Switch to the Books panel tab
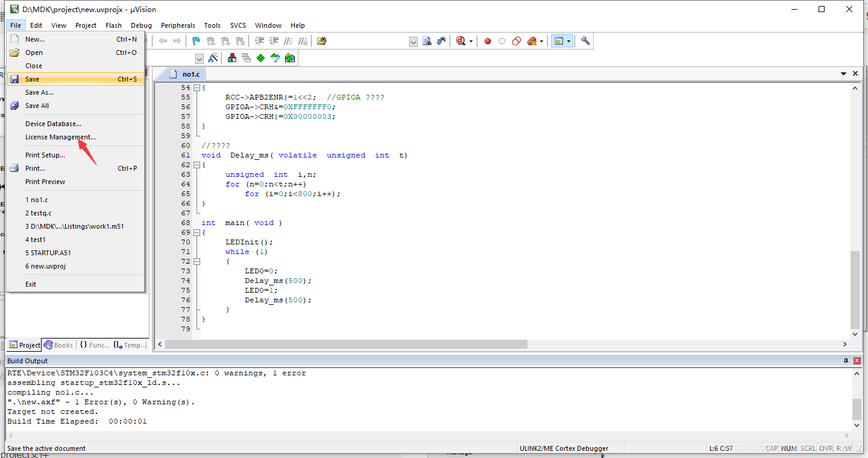Screen dimensions: 868x458 (x=58, y=345)
